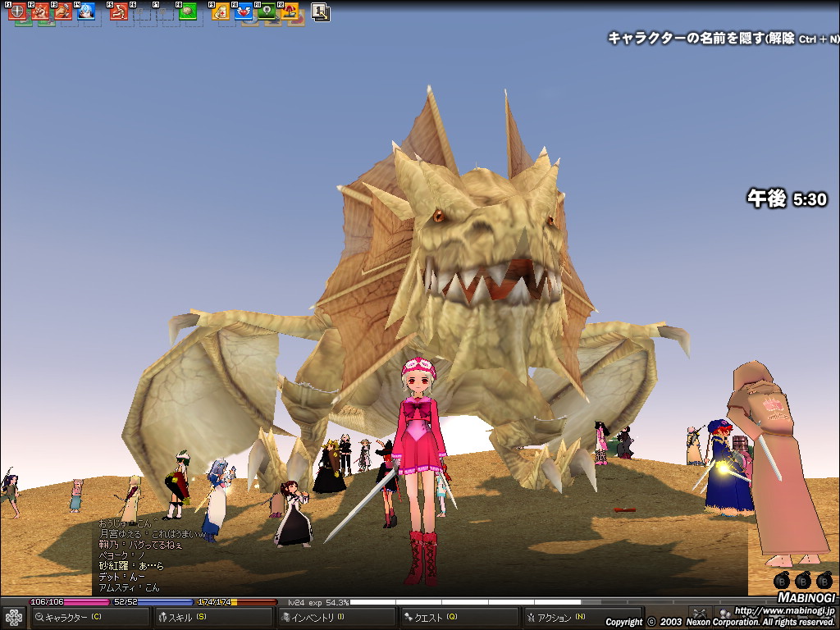Viewport: 840px width, 630px height.
Task: Click the blue MP bar showing 52/52
Action: (153, 602)
